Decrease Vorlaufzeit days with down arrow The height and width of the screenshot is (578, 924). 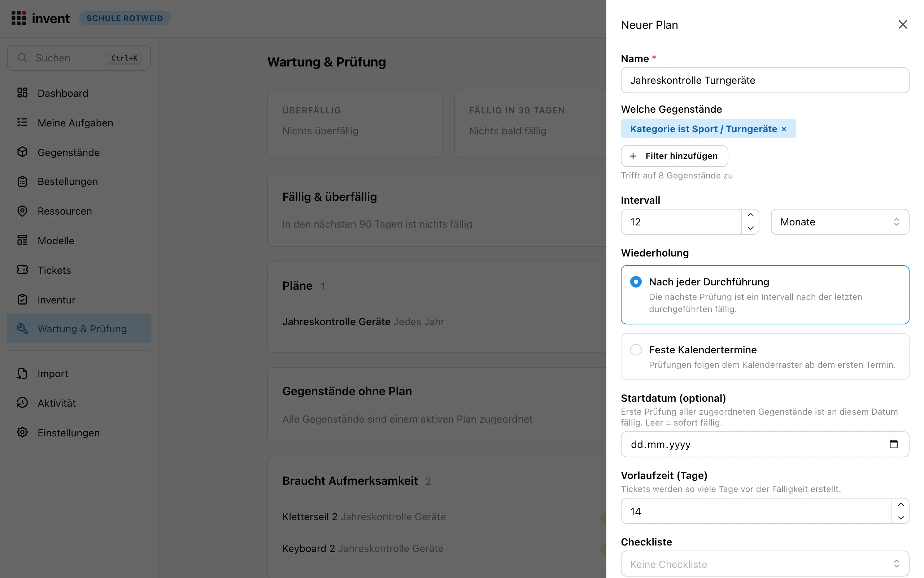coord(901,518)
